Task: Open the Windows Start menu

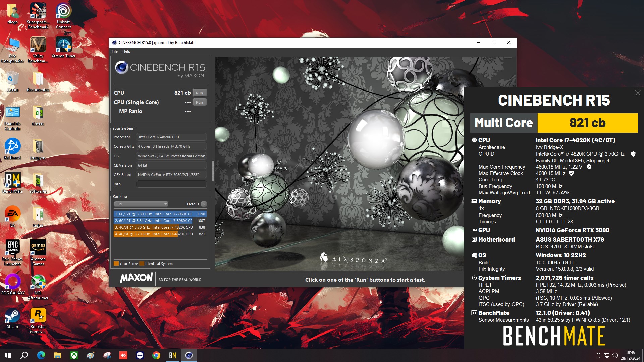Action: 8,355
